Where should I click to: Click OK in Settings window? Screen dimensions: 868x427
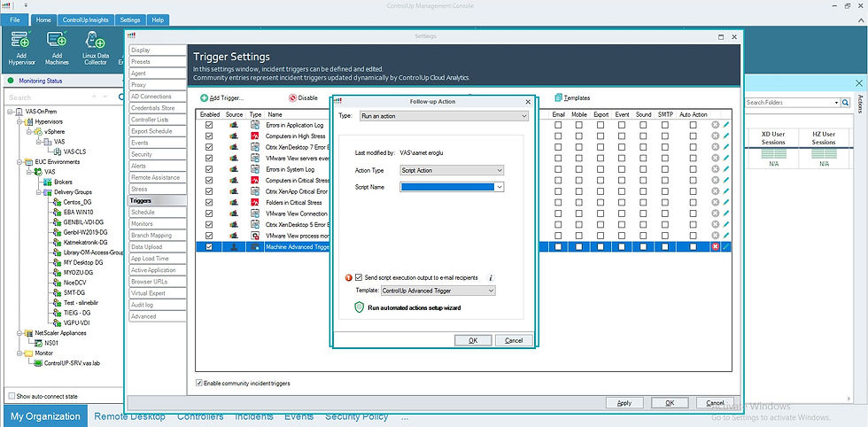pos(670,402)
